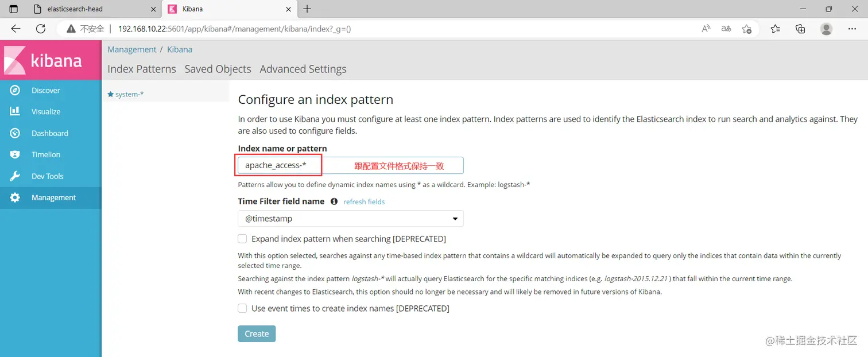The width and height of the screenshot is (868, 357).
Task: Open the Timelion icon in sidebar
Action: 15,154
